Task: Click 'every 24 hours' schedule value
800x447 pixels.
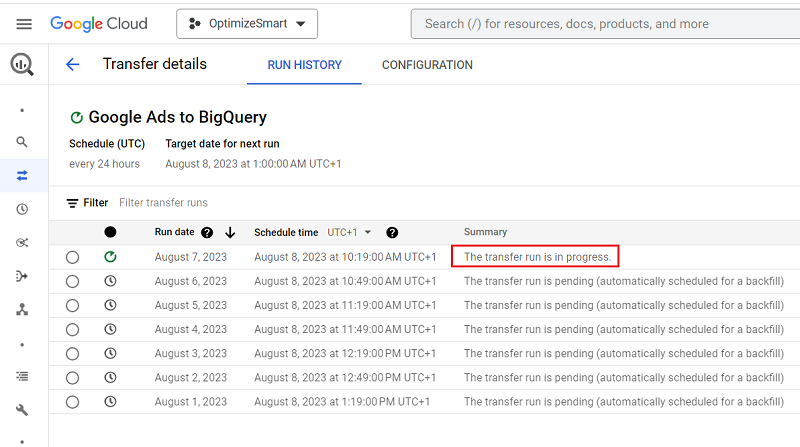Action: click(105, 164)
